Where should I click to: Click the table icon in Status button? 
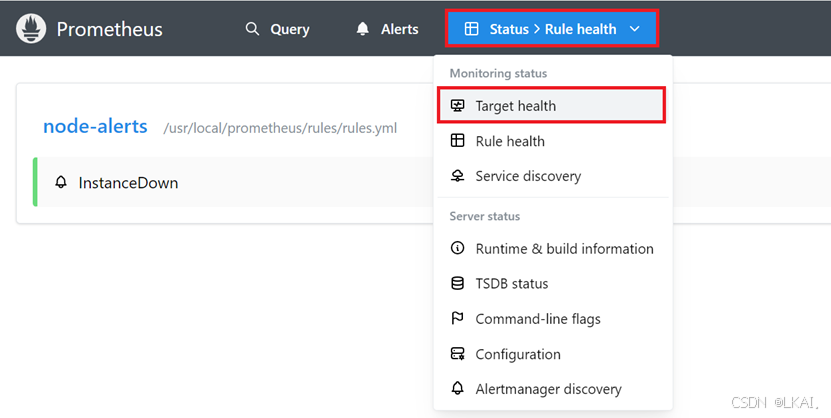pyautogui.click(x=471, y=29)
